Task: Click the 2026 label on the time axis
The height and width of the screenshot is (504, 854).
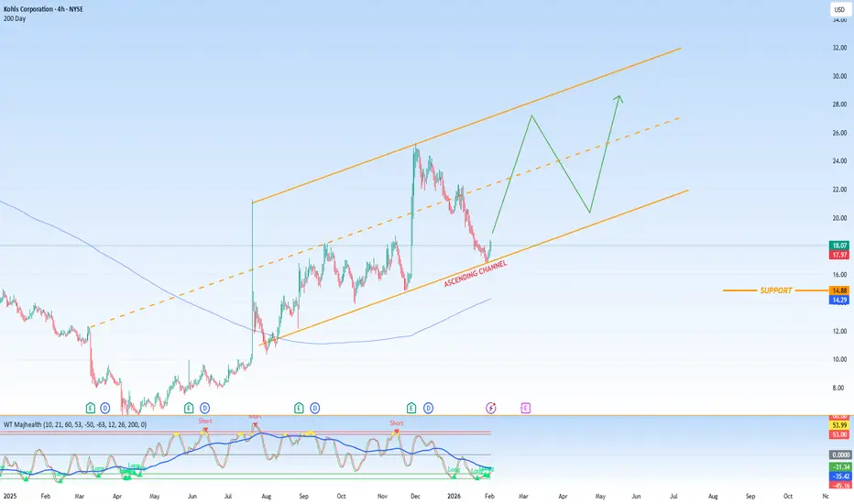Action: tap(454, 497)
